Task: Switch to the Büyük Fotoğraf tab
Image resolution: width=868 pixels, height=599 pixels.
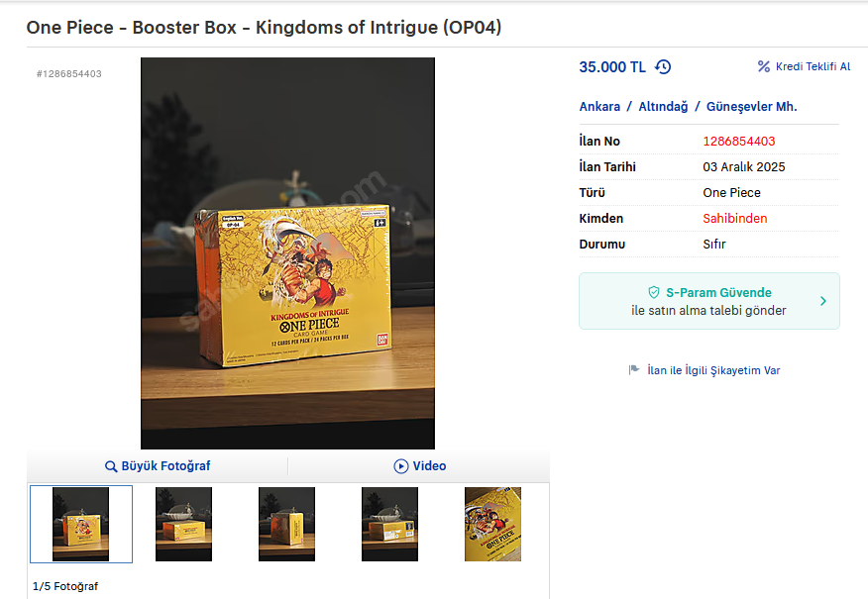Action: [x=158, y=466]
